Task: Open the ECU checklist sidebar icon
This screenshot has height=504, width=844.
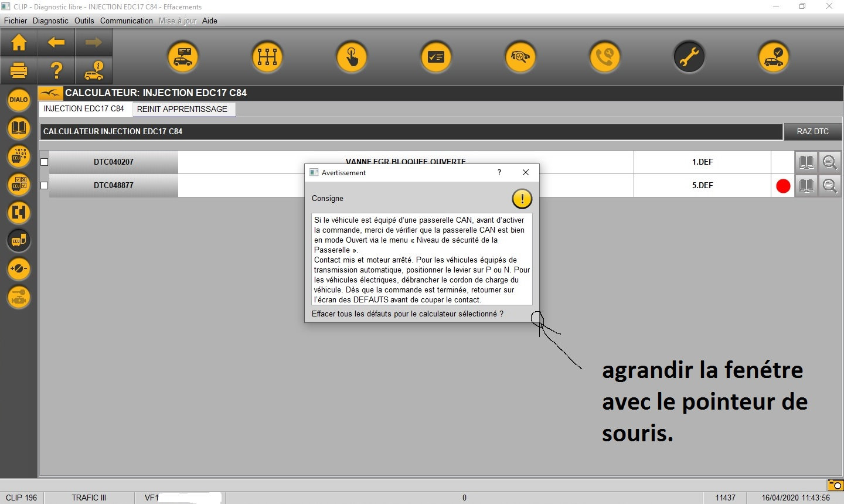Action: (19, 184)
